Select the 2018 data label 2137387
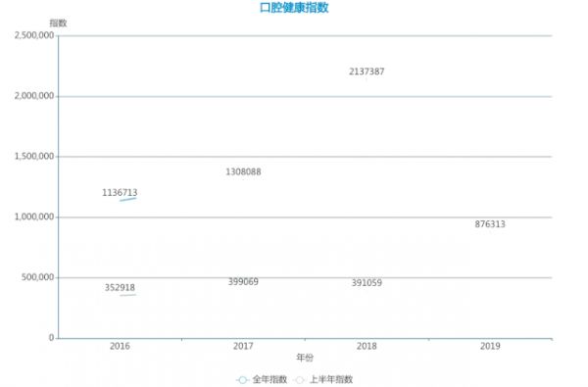This screenshot has width=588, height=387. 367,72
